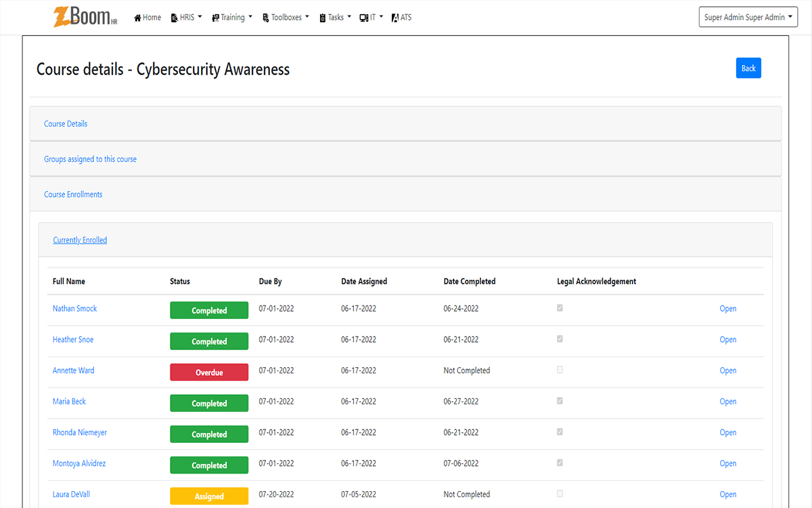Click the zBoom HR logo
This screenshot has height=508, width=812.
[85, 16]
